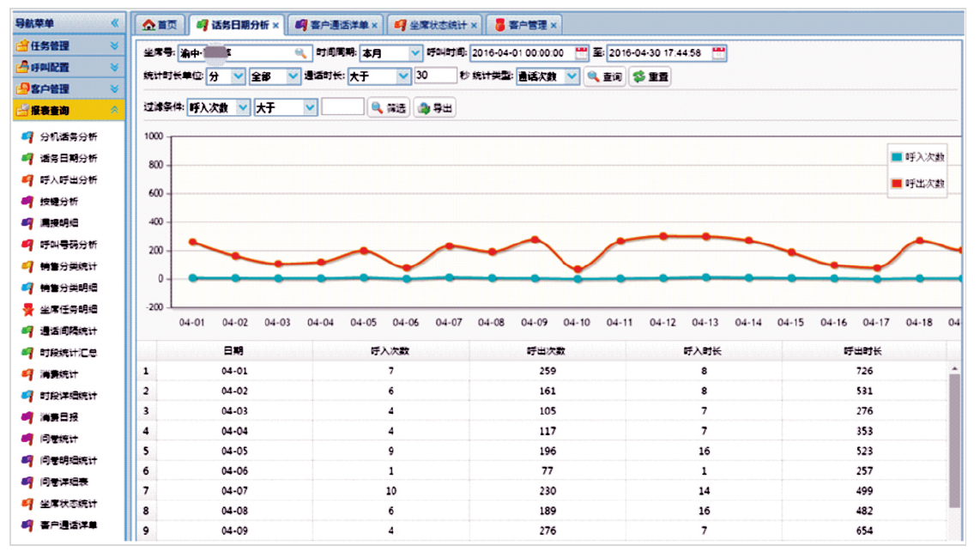Click the home icon on 首页 tab
The image size is (980, 558).
point(148,25)
